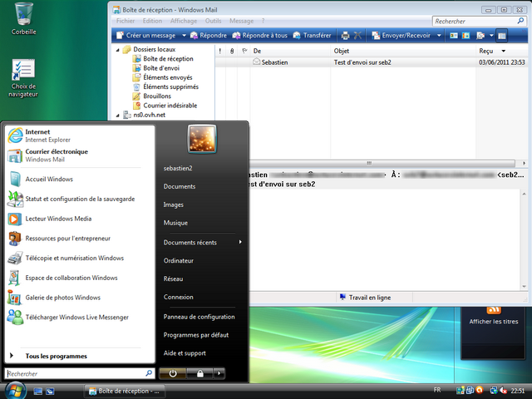Click the network tray icon
This screenshot has height=399, width=532.
(494, 391)
